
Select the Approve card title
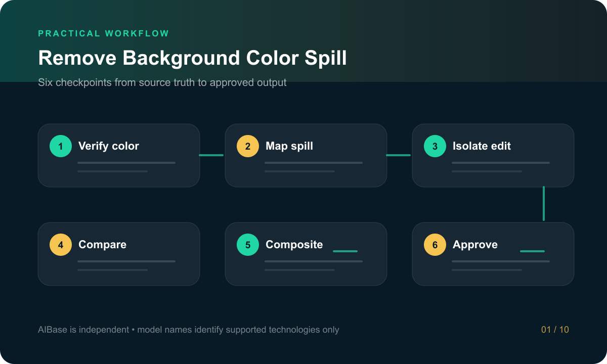point(475,245)
